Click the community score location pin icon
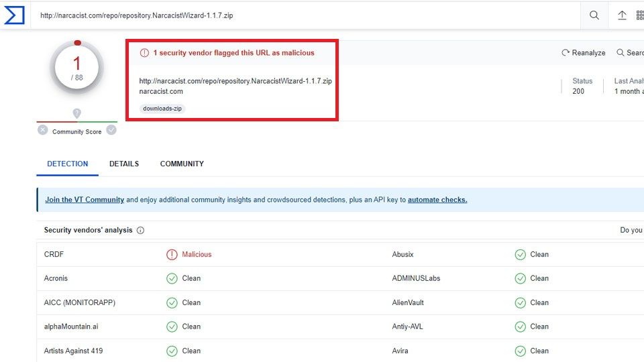The image size is (644, 362). coord(76,113)
